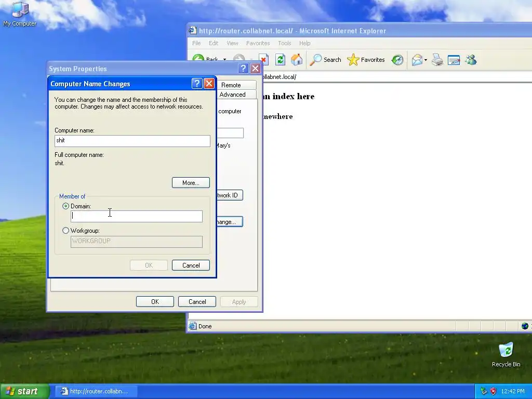The width and height of the screenshot is (532, 399).
Task: Click the 'index here' heading text
Action: click(294, 96)
